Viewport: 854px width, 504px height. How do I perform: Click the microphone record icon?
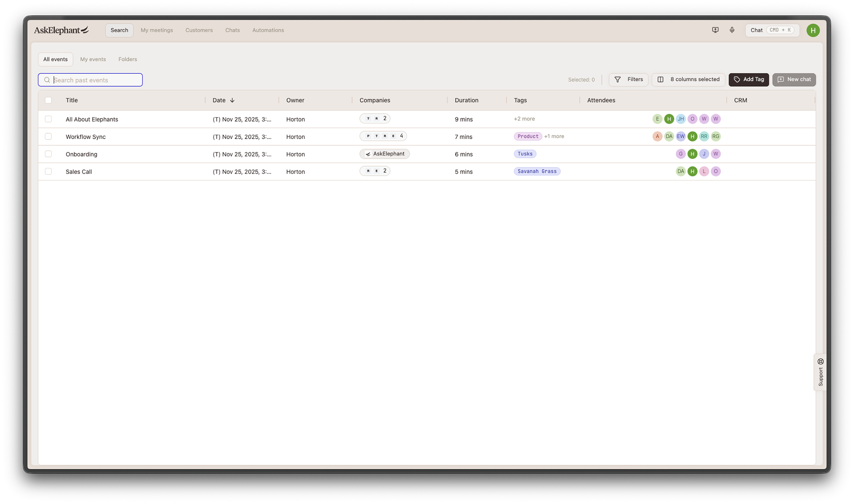tap(732, 30)
